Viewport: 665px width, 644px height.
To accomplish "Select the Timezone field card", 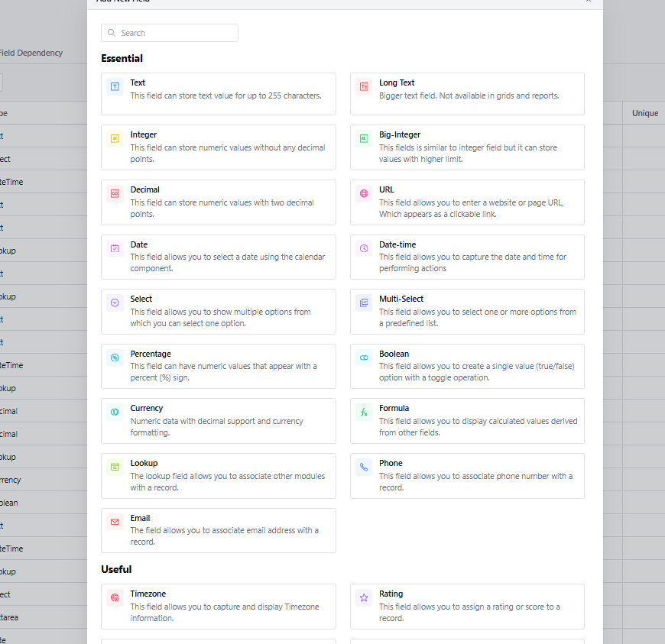I will (218, 607).
